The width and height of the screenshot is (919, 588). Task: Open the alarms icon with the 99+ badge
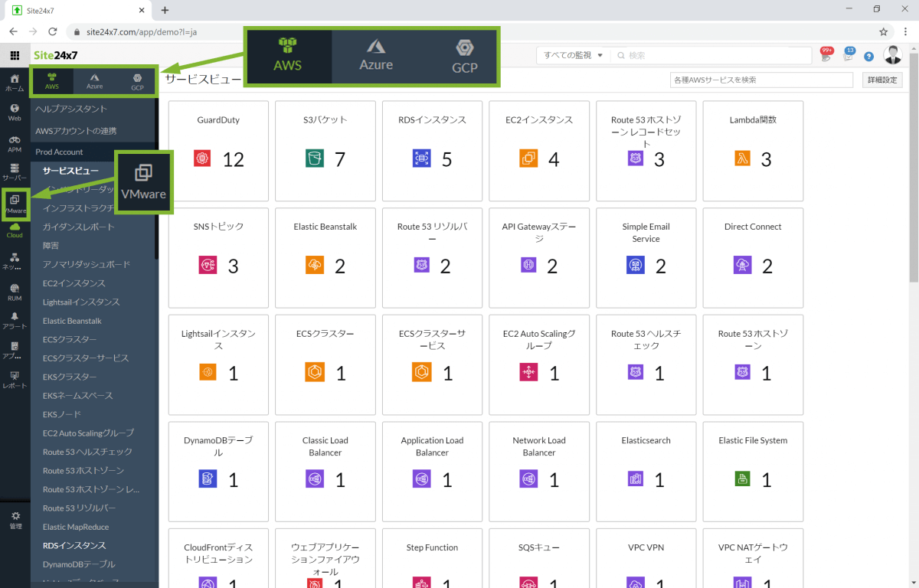point(826,55)
